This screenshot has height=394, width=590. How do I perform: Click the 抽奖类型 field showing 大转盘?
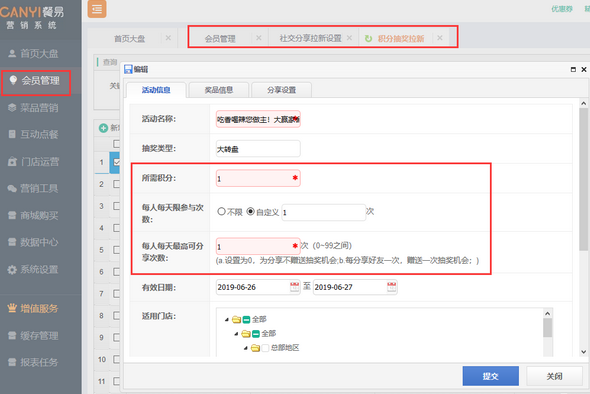258,149
